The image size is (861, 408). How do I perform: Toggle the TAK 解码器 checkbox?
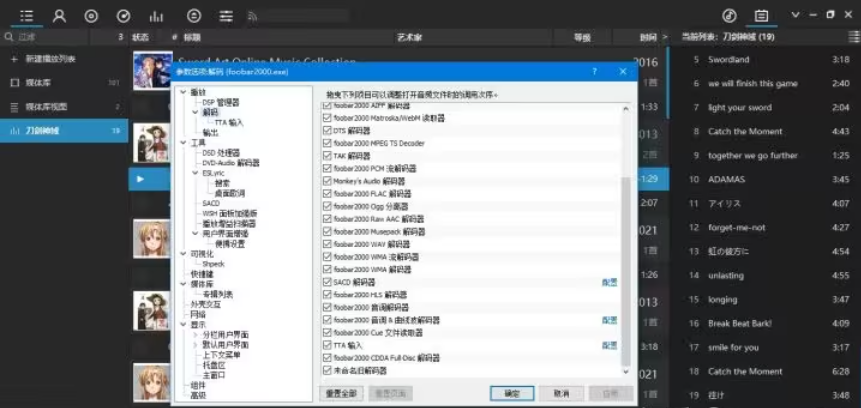click(328, 156)
